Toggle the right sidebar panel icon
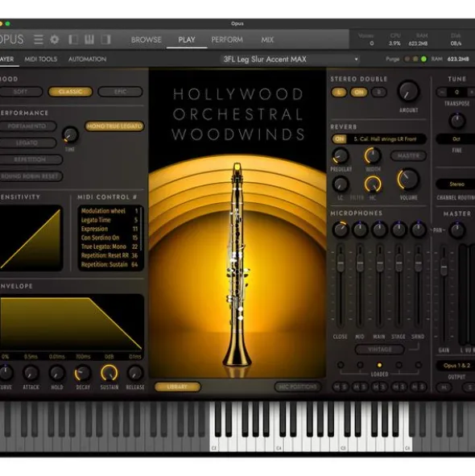The image size is (475, 476). [x=105, y=39]
